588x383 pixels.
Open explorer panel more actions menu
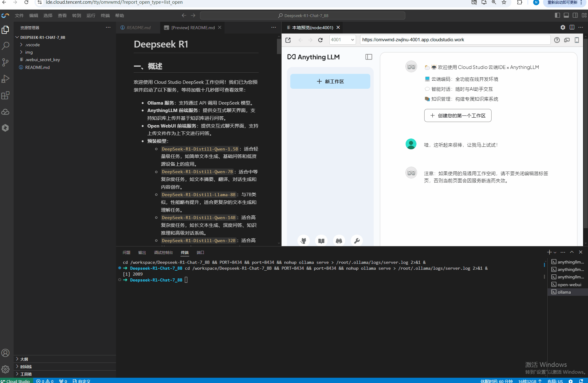pyautogui.click(x=108, y=27)
